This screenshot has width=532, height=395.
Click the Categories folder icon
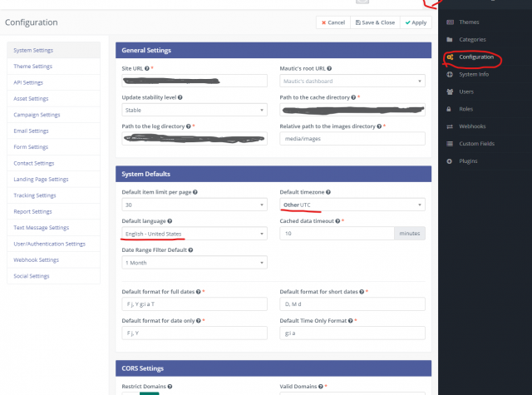point(450,40)
